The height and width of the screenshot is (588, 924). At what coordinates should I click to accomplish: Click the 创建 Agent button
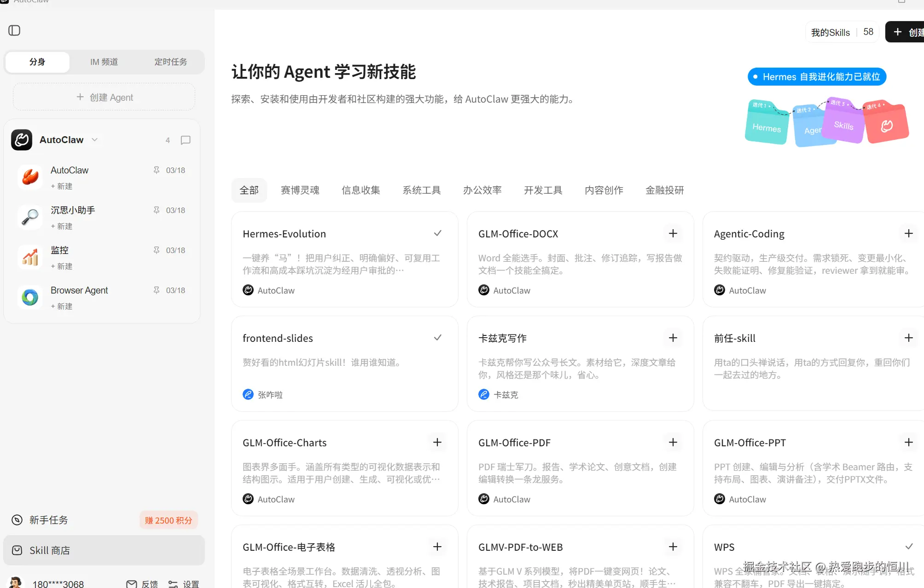click(104, 97)
